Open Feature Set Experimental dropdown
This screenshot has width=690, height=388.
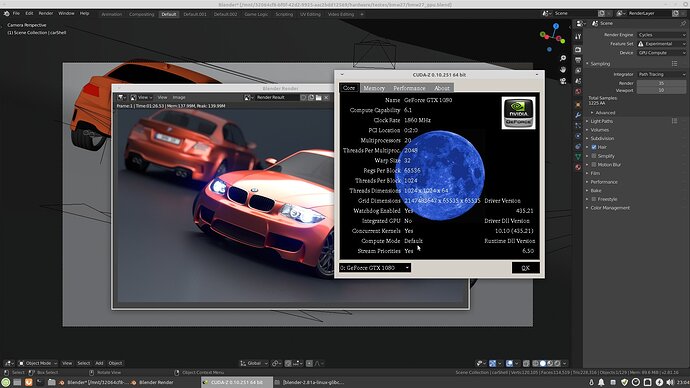click(x=662, y=44)
